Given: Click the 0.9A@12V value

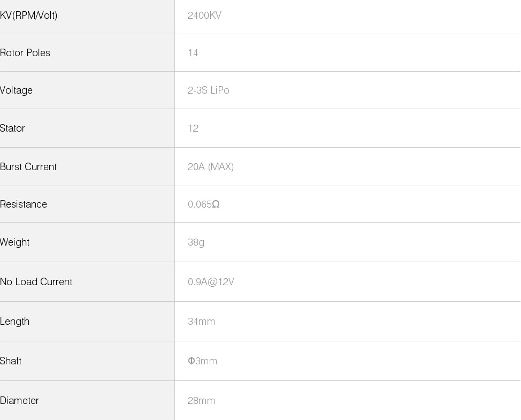Looking at the screenshot, I should point(211,282).
